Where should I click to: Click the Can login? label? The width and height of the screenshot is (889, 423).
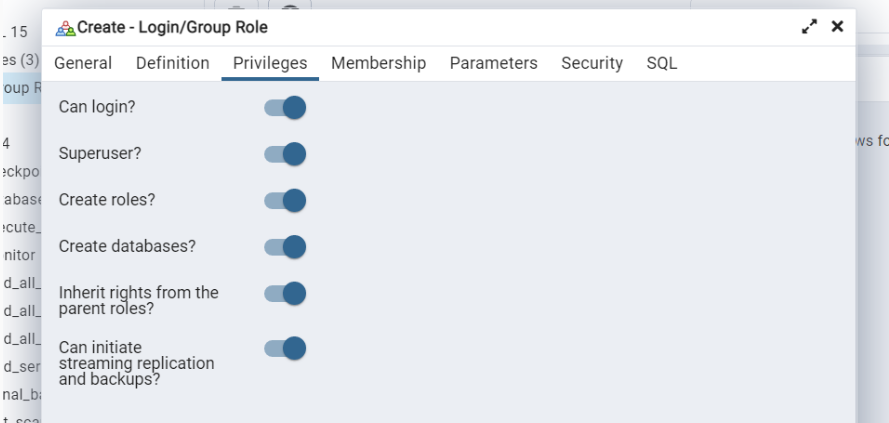coord(97,107)
